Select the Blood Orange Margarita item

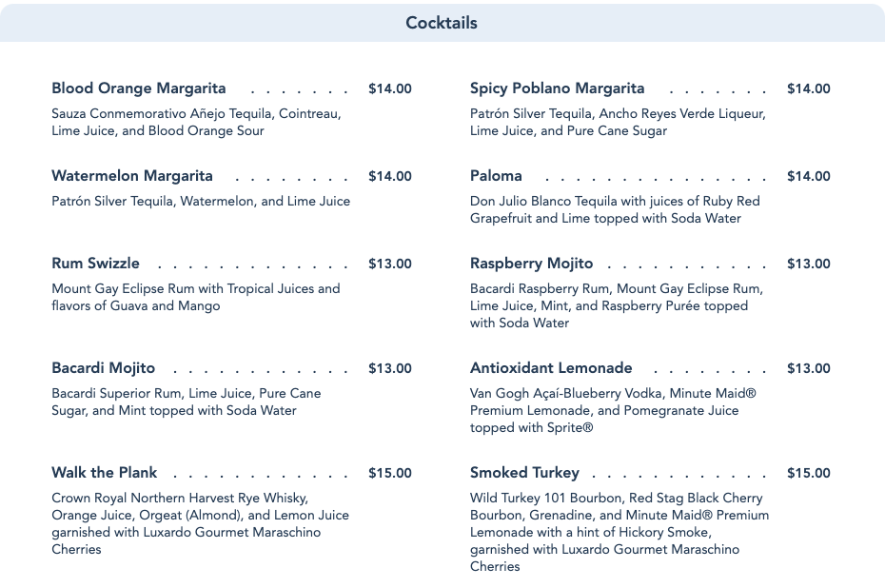tap(139, 88)
